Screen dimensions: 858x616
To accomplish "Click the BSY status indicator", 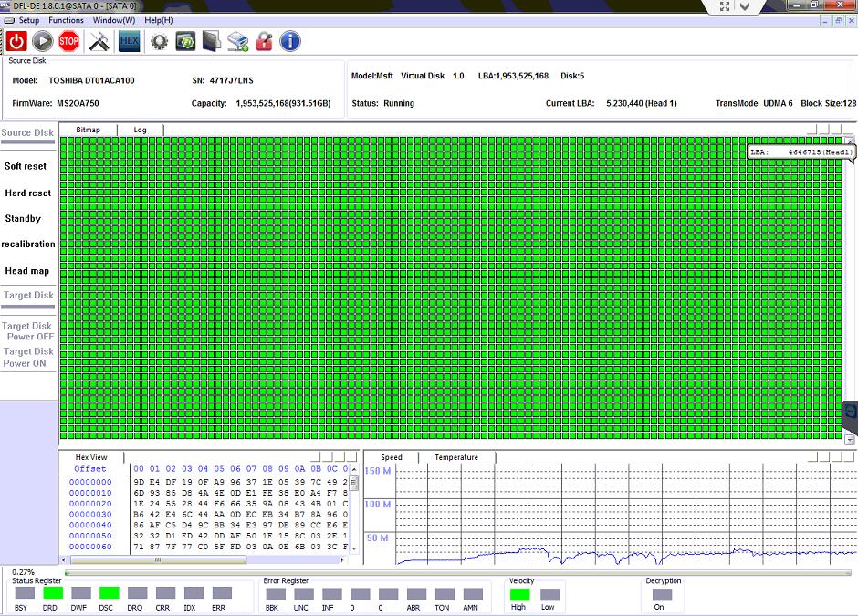I will tap(25, 592).
